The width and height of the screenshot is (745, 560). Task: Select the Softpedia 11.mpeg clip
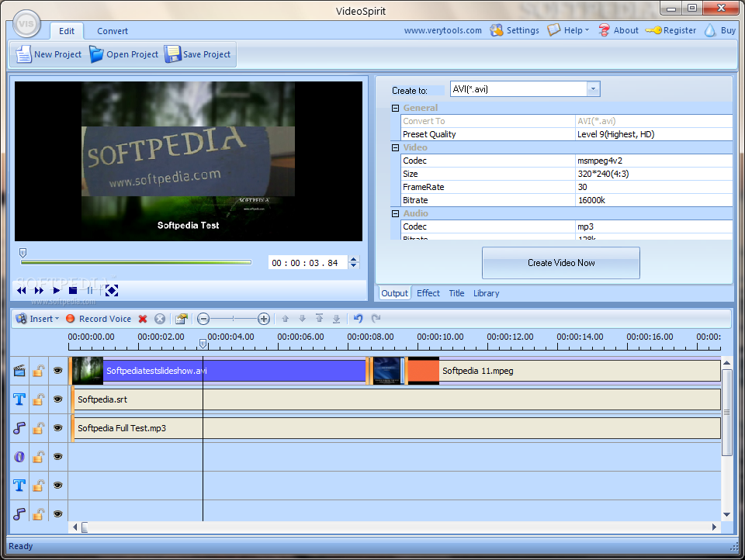pos(563,371)
